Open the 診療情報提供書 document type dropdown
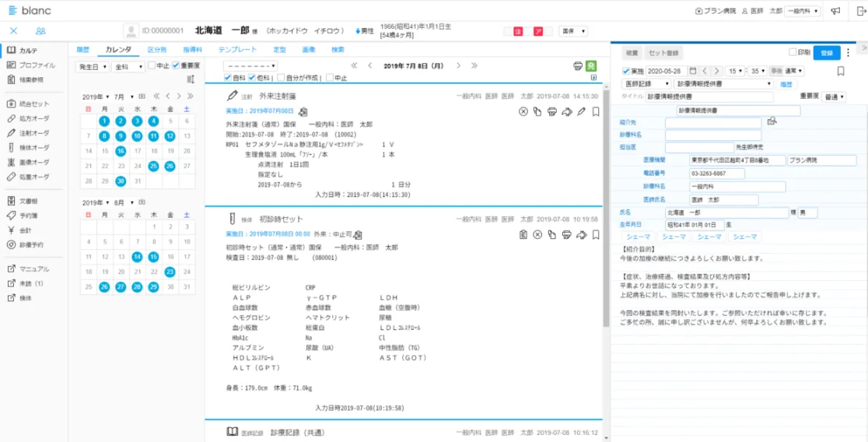This screenshot has width=868, height=442. (723, 84)
